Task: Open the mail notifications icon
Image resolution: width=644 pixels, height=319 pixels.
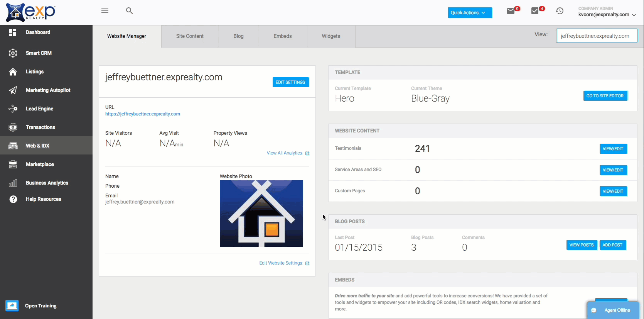Action: tap(511, 11)
